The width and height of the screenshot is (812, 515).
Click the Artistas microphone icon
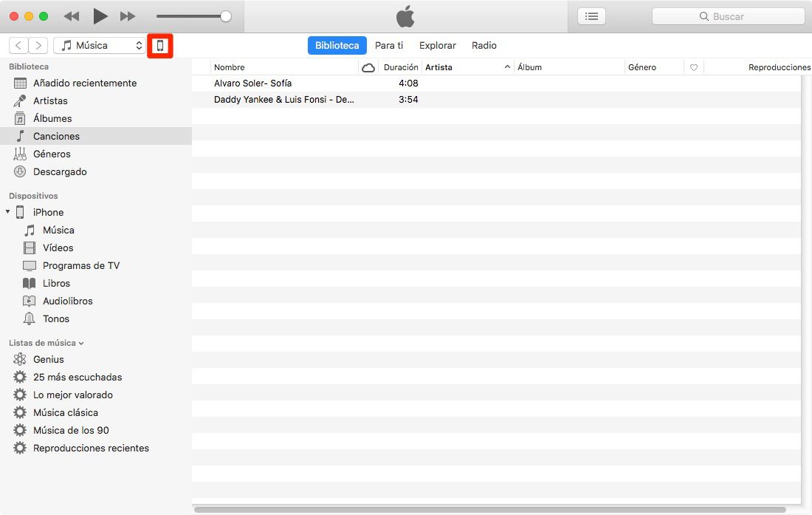[x=20, y=100]
